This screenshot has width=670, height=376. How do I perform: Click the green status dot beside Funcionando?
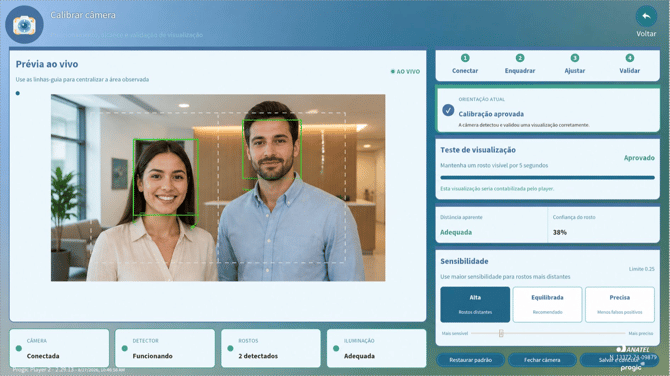pos(124,348)
